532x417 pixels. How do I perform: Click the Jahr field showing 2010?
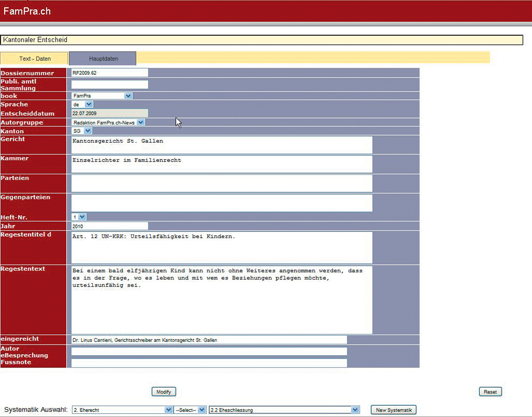tap(109, 226)
